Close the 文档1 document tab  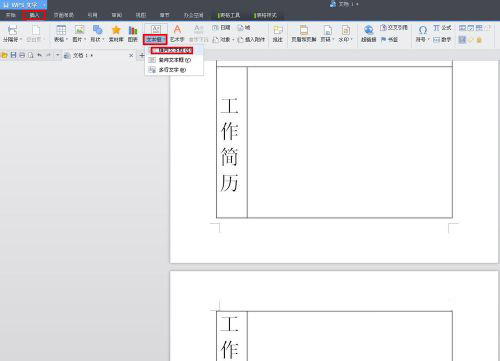(x=131, y=55)
